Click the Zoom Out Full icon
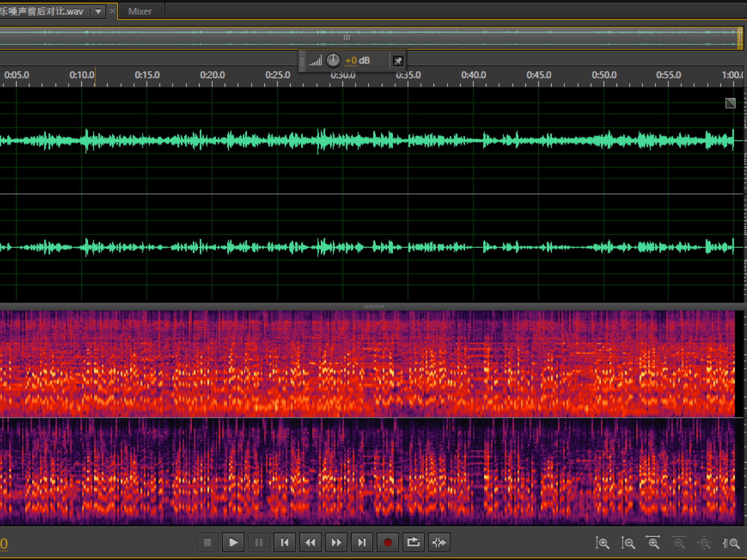The height and width of the screenshot is (560, 747). pyautogui.click(x=704, y=543)
